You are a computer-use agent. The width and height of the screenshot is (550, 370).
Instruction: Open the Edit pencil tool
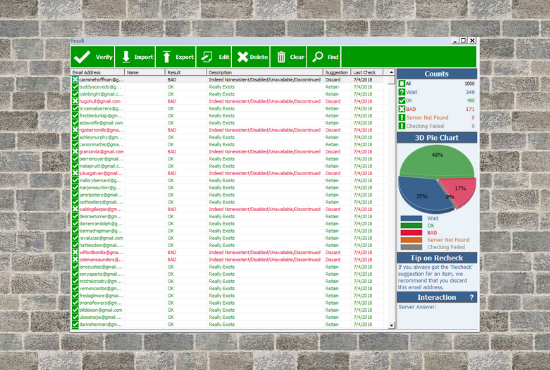pos(214,57)
